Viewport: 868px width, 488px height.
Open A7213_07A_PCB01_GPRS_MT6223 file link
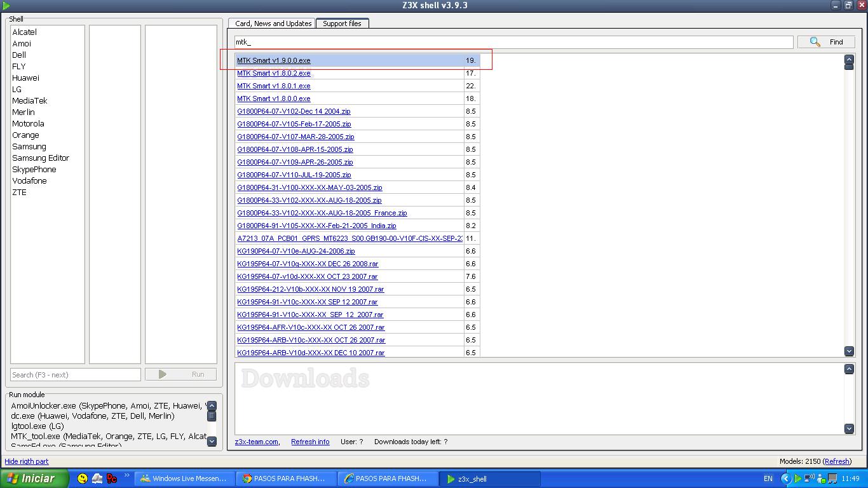349,238
